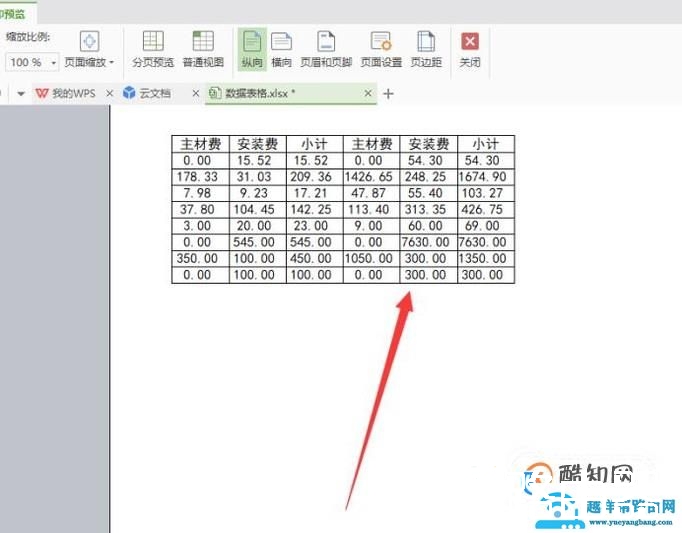
Task: Click cell value 313.35
Action: point(425,210)
